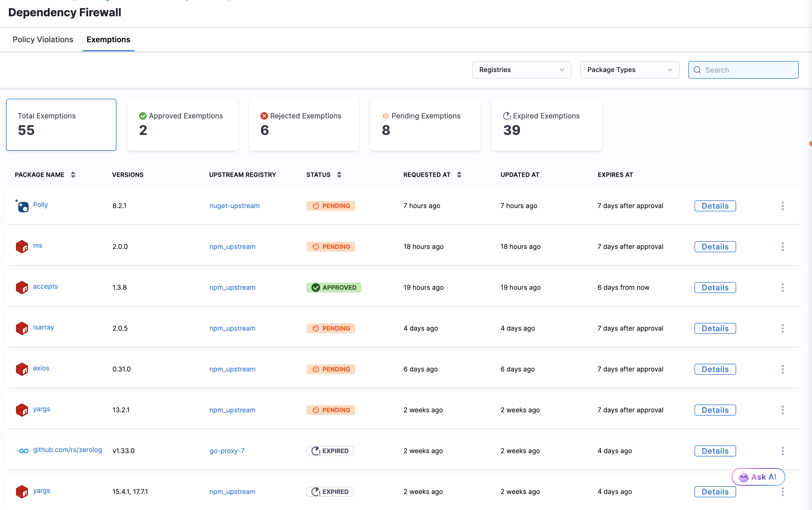Image resolution: width=812 pixels, height=510 pixels.
Task: Sort by Package Name column arrows
Action: point(73,175)
